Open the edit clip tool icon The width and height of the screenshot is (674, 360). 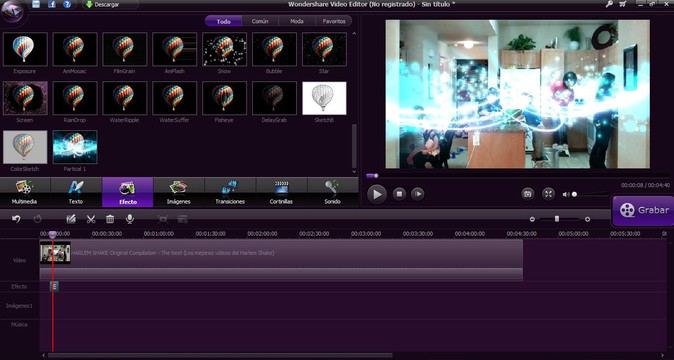tap(71, 219)
